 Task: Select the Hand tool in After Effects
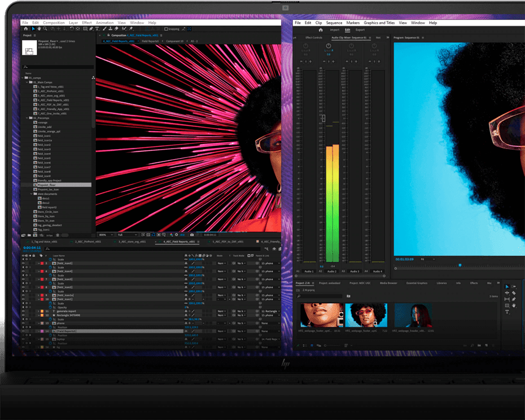tap(39, 29)
